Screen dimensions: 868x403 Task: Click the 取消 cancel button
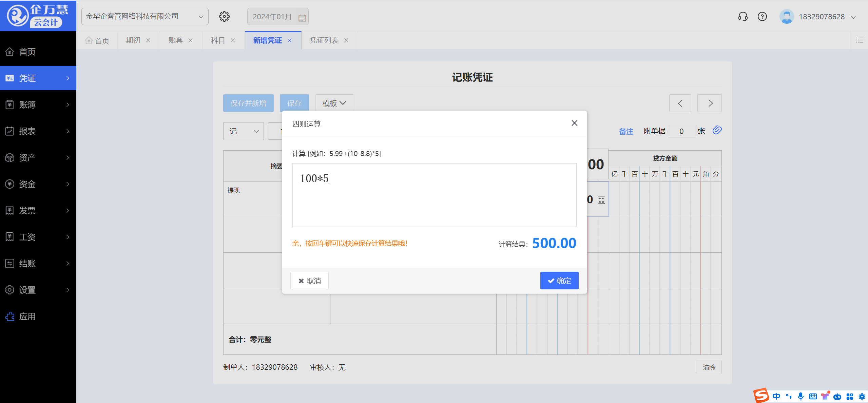[309, 281]
